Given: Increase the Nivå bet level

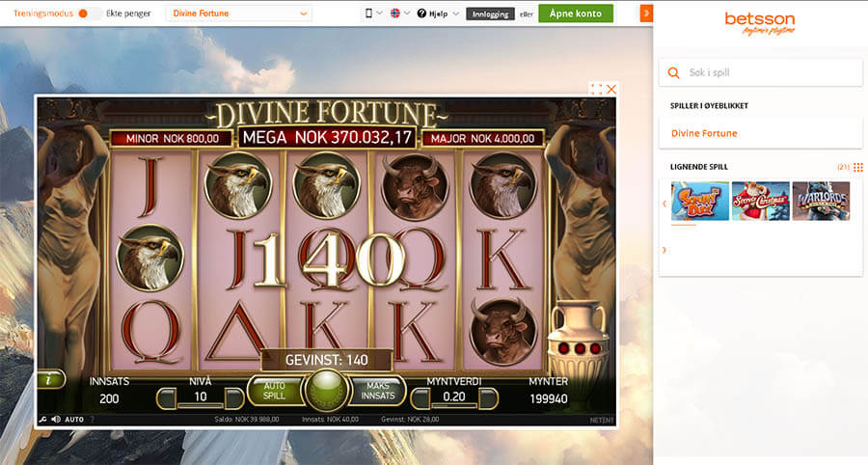Looking at the screenshot, I should coord(234,398).
